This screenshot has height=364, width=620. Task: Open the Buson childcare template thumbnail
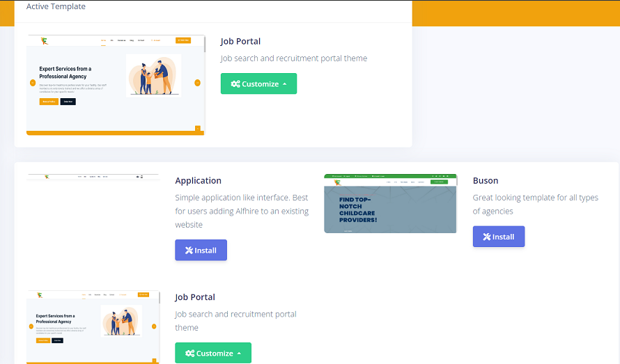pos(390,204)
